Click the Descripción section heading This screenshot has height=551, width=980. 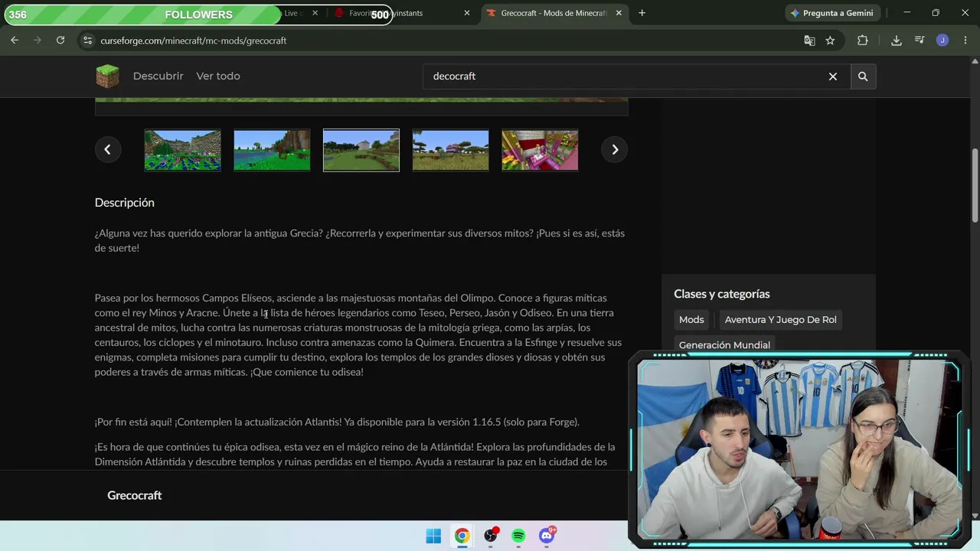125,203
